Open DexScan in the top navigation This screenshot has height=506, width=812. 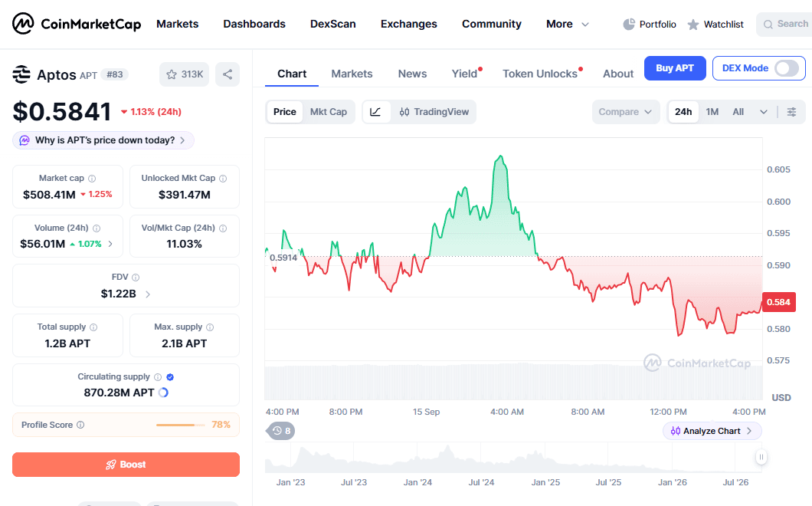[x=333, y=25]
